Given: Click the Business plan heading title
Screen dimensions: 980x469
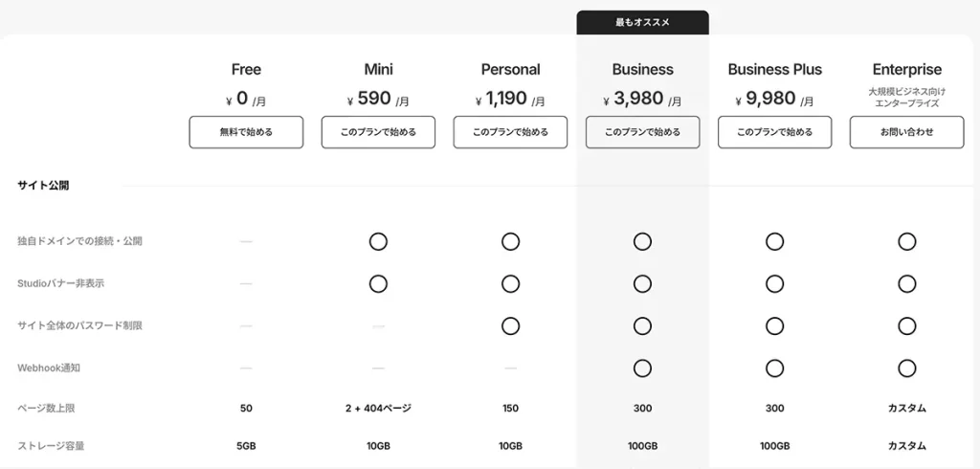Looking at the screenshot, I should point(642,70).
